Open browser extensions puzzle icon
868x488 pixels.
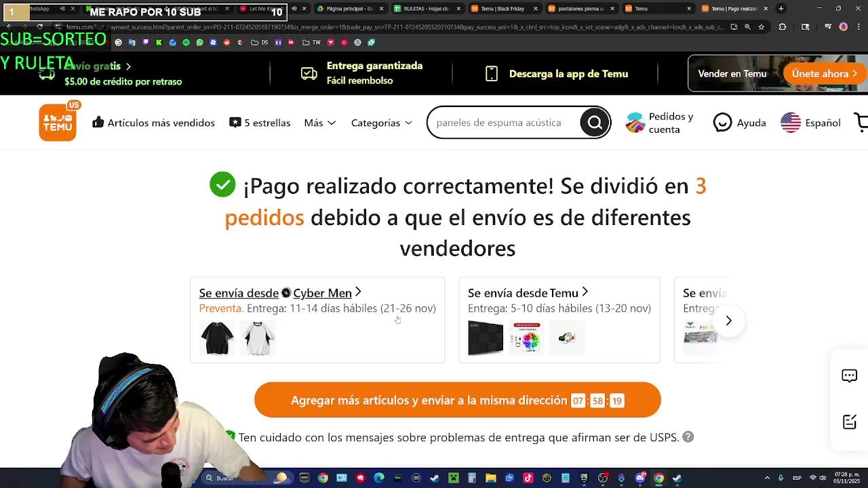point(782,27)
